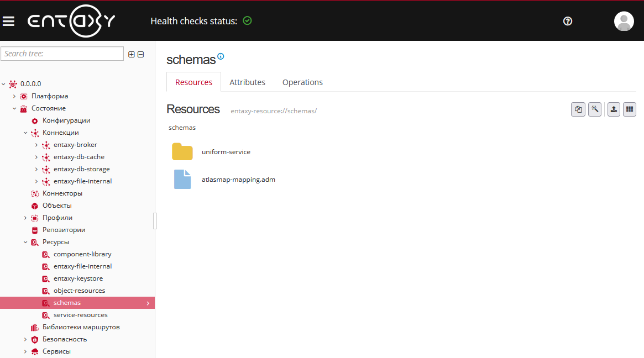Open the help question mark icon
The width and height of the screenshot is (644, 358).
coord(567,21)
